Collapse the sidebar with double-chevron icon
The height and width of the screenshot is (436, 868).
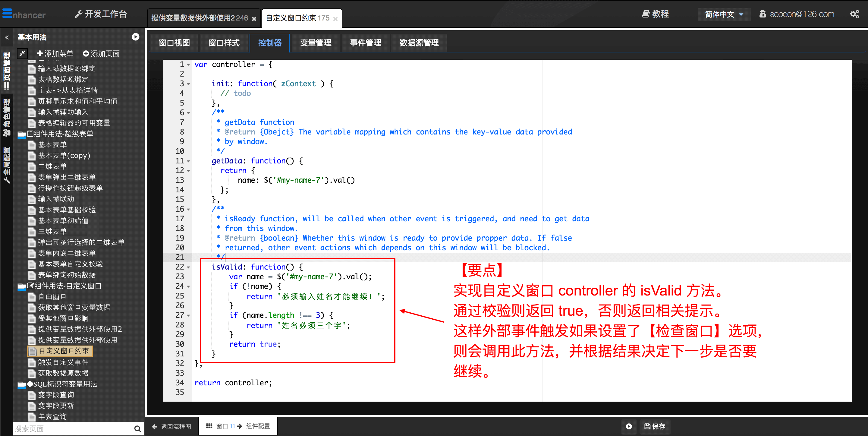coord(7,37)
